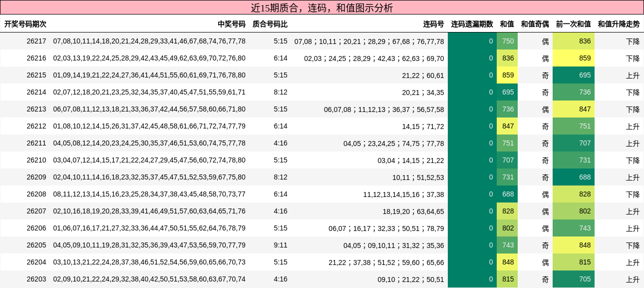Click consecutive numbers 14,15；71,72 in row 26212
The width and height of the screenshot is (644, 288).
tap(423, 126)
